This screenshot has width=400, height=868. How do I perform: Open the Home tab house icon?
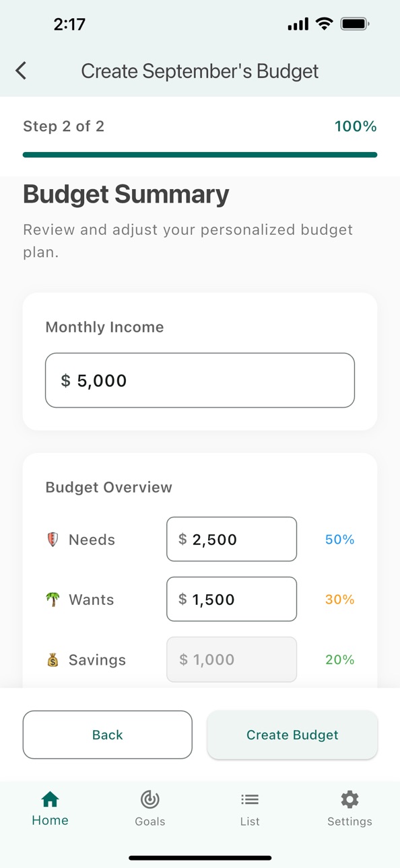coord(50,799)
